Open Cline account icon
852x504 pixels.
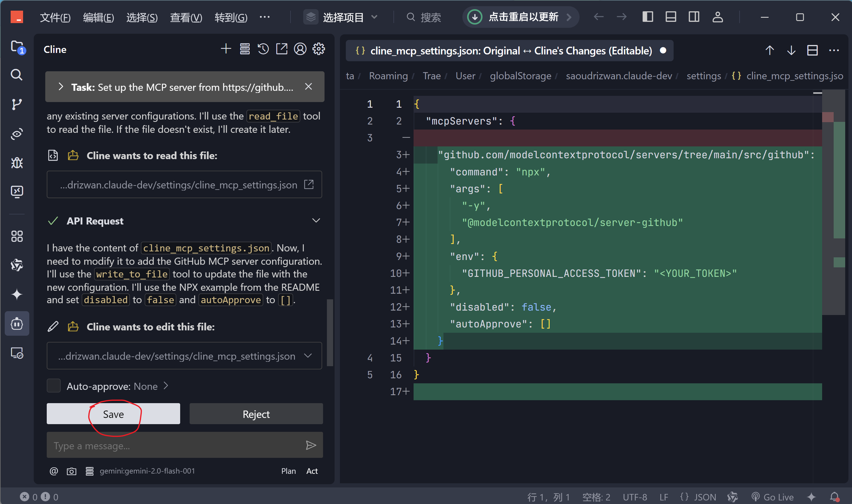pos(300,49)
